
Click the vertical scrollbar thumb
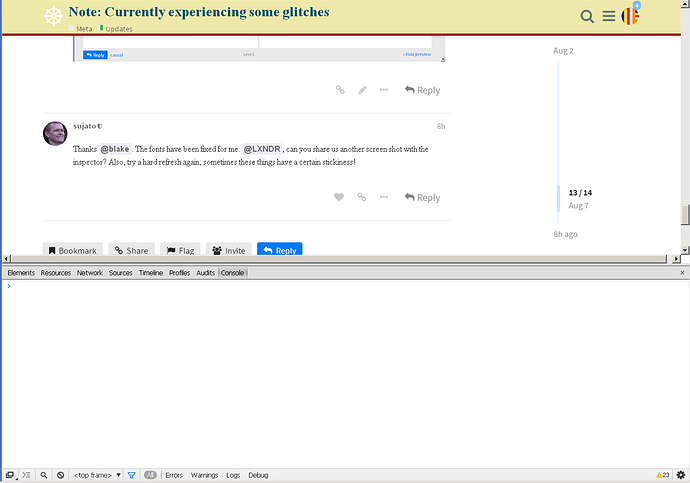click(685, 214)
